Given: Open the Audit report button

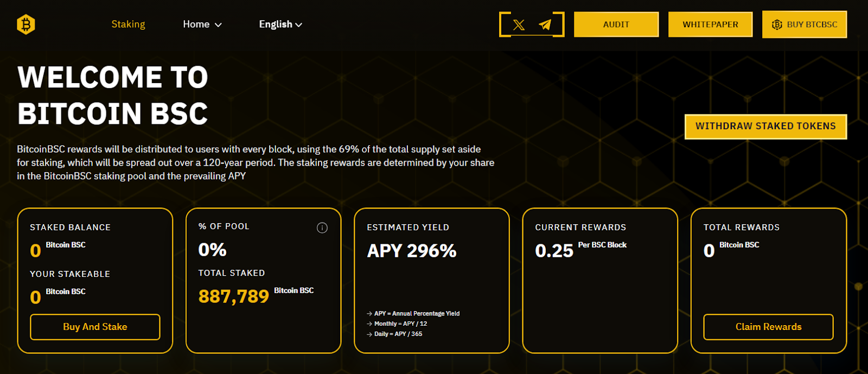Looking at the screenshot, I should 616,24.
